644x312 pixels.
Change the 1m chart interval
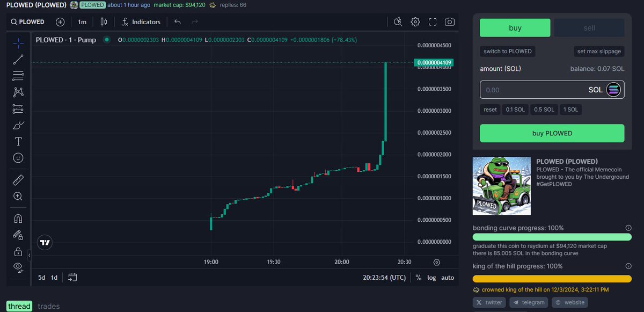tap(82, 22)
